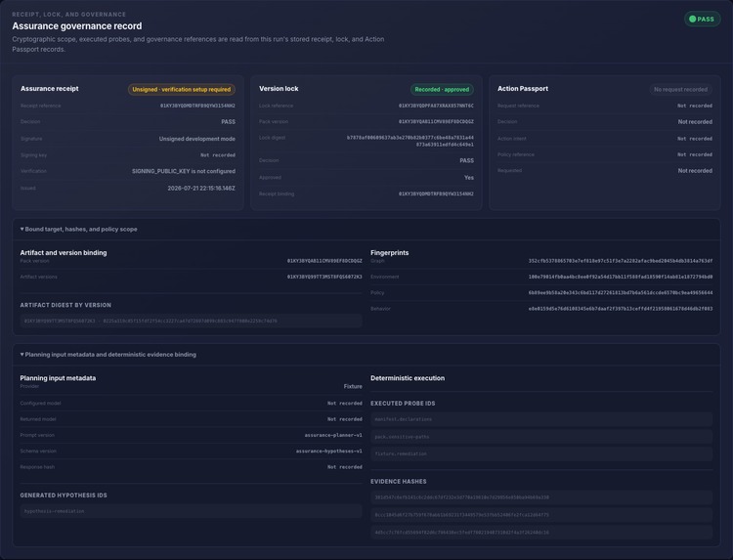Select the Approved Yes value

469,178
